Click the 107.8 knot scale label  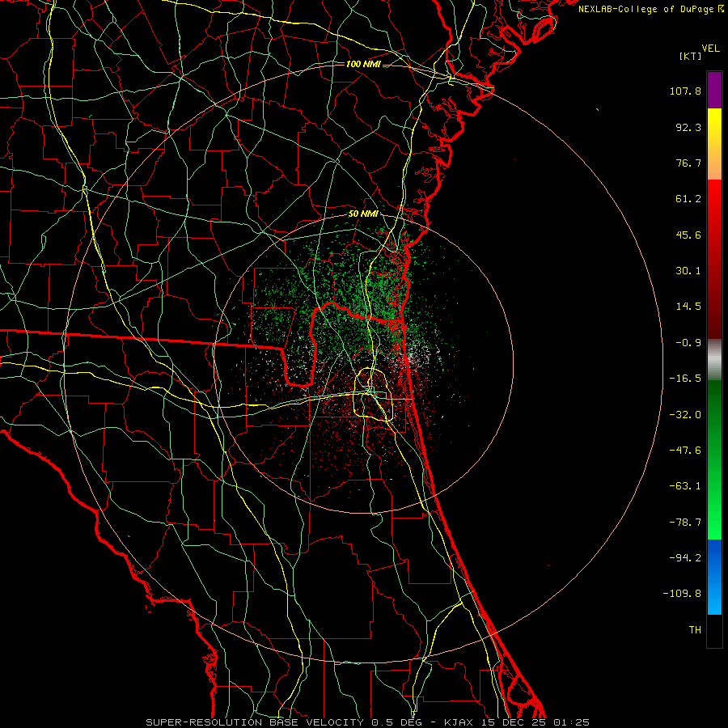[x=685, y=91]
